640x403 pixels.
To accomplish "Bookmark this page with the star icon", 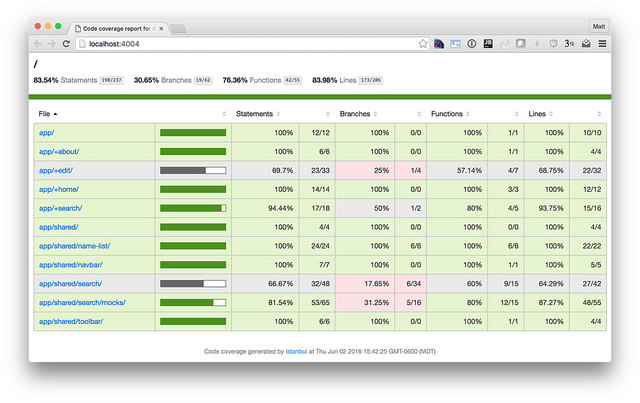I will (423, 44).
